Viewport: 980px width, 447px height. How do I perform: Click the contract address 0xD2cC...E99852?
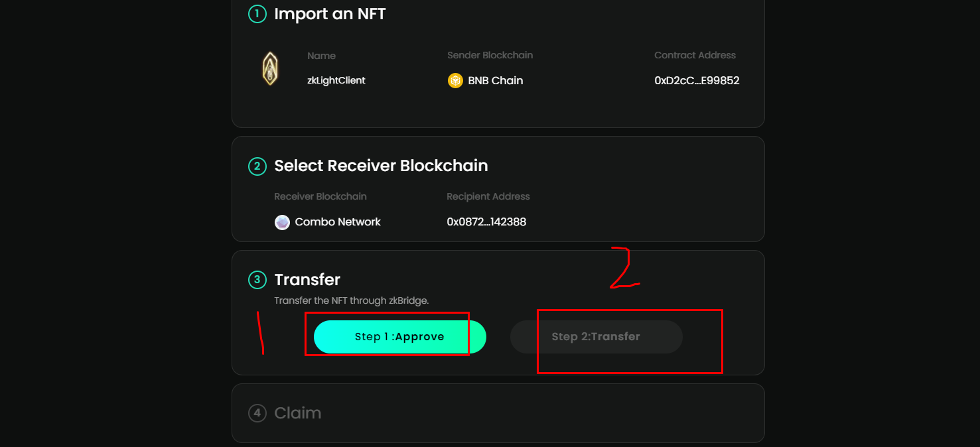point(697,81)
